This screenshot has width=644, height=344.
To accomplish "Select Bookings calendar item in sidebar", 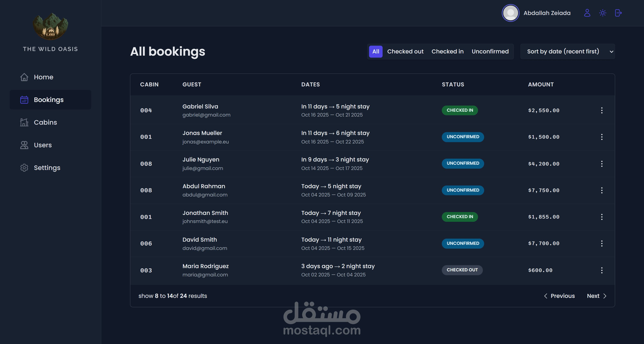I will pyautogui.click(x=49, y=100).
